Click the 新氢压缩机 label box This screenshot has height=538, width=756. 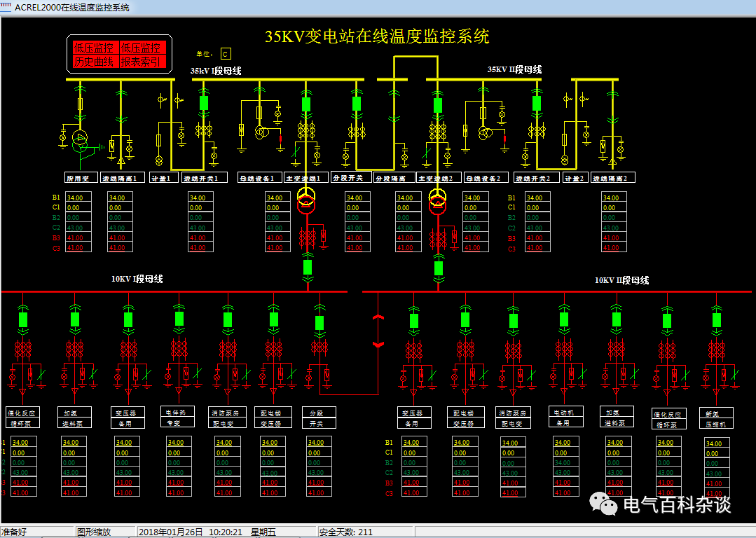pos(717,418)
